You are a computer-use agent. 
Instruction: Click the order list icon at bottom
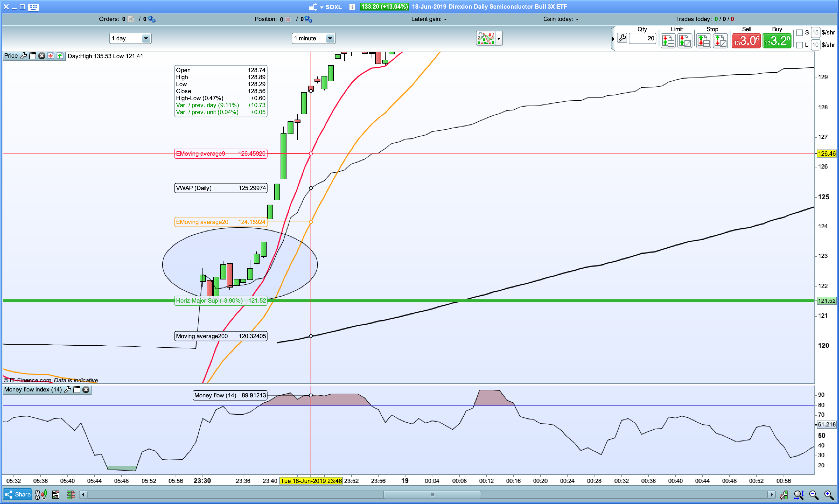point(56,495)
